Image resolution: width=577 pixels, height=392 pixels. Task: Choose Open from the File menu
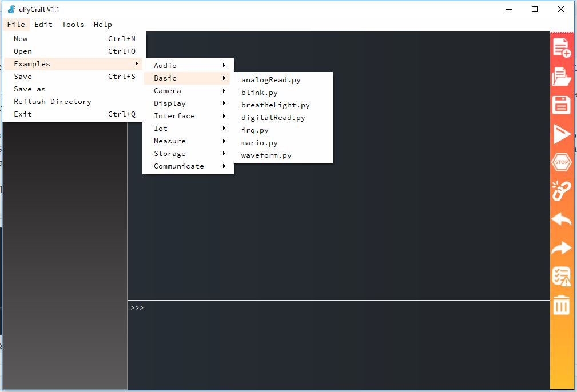[74, 51]
